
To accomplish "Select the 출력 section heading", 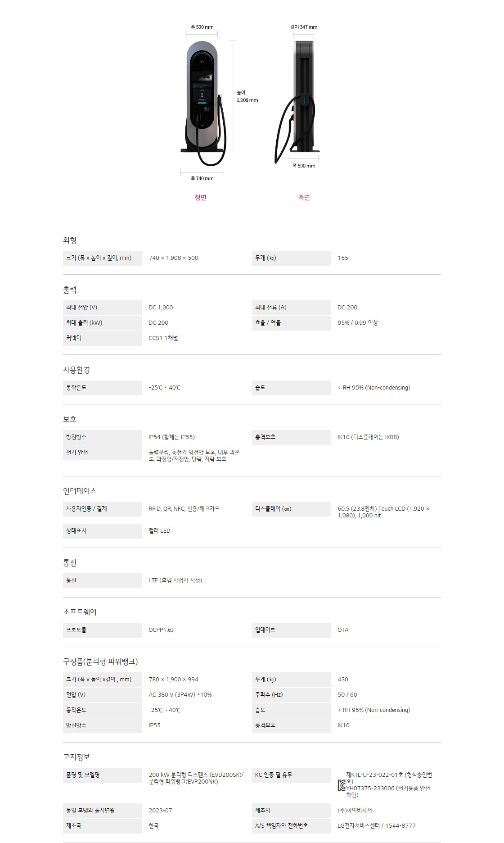I will tap(70, 290).
